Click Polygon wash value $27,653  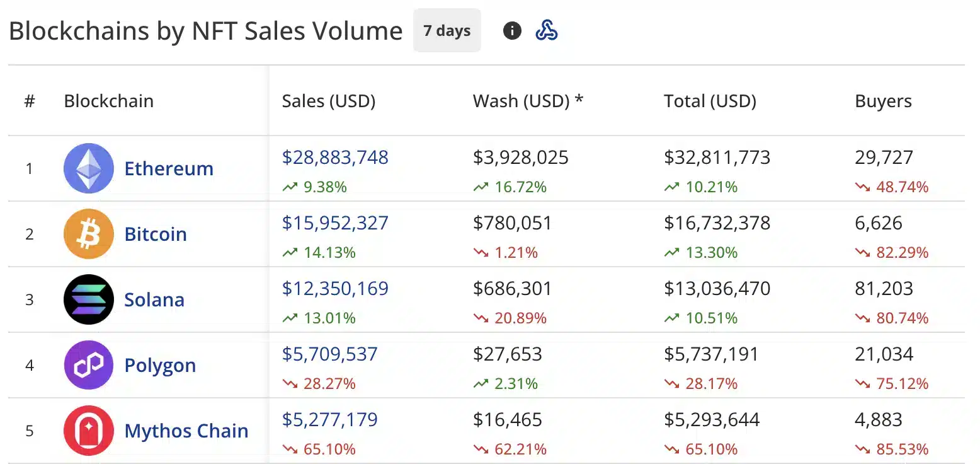tap(507, 354)
